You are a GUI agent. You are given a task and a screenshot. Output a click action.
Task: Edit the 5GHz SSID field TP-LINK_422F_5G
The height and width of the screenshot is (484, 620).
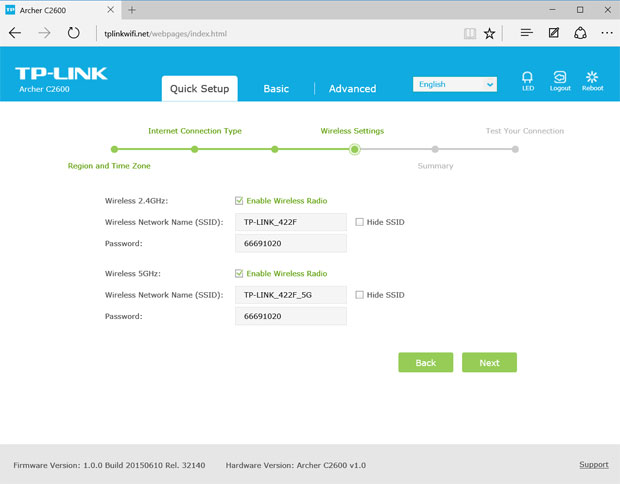click(291, 295)
